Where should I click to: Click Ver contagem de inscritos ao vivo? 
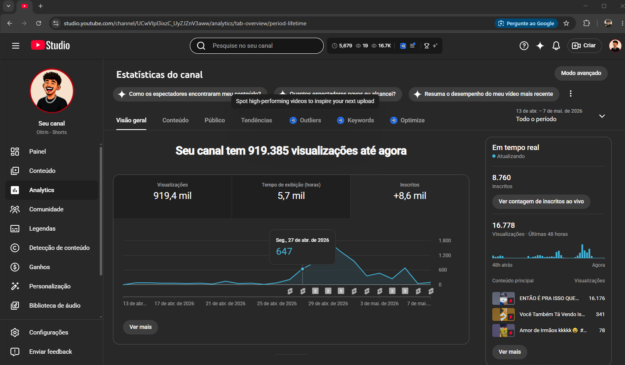pyautogui.click(x=541, y=202)
